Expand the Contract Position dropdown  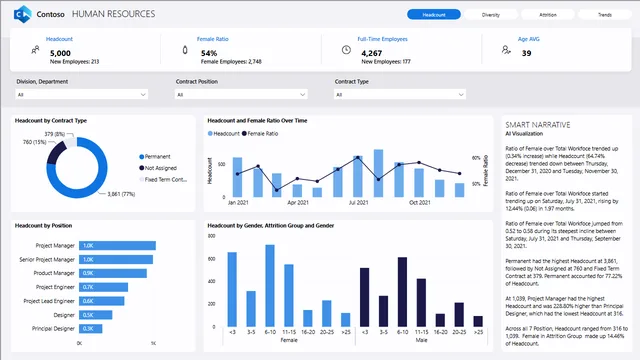241,95
